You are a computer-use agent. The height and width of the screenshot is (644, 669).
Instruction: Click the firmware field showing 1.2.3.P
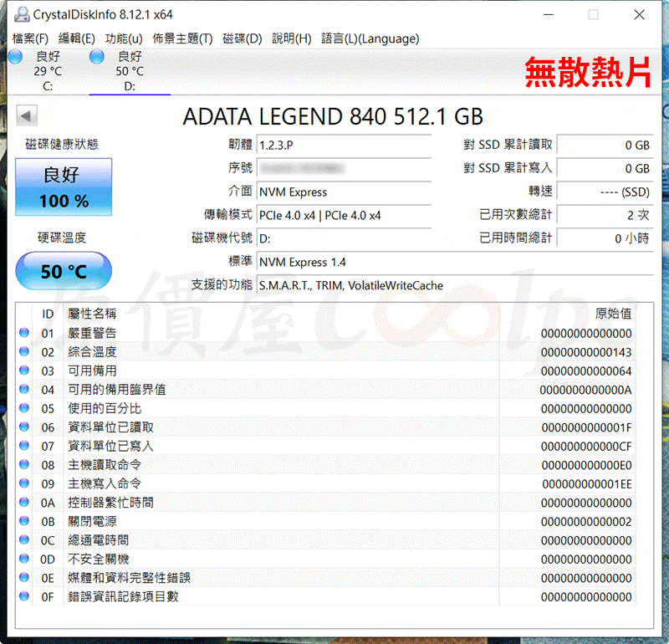pos(344,145)
